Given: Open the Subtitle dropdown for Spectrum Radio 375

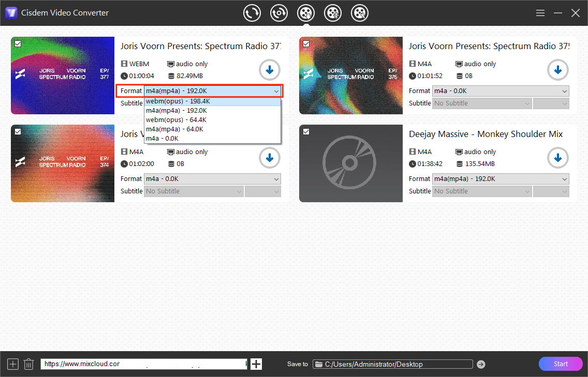Looking at the screenshot, I should pyautogui.click(x=482, y=103).
